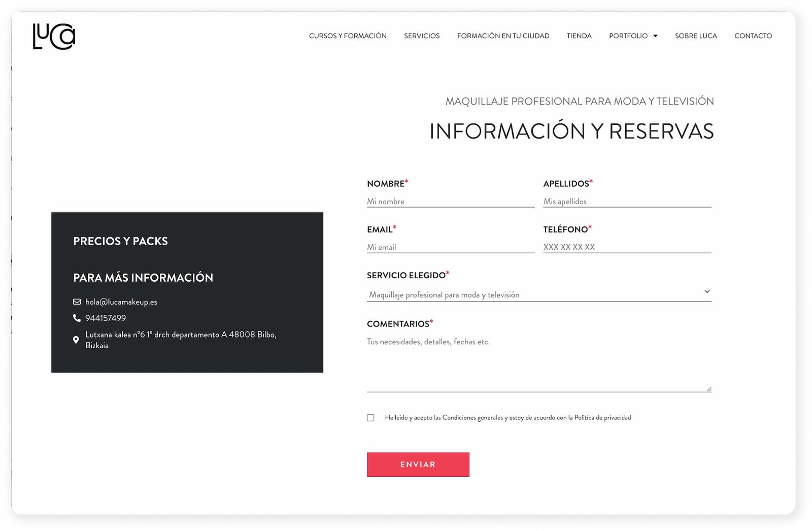Viewport: 812px width, 531px height.
Task: Focus the Email input field
Action: point(451,247)
